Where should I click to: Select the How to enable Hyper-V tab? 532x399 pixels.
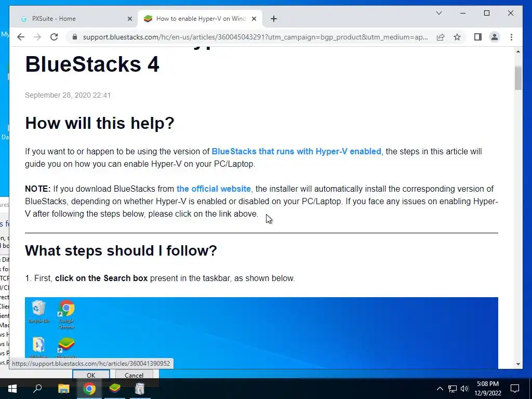click(x=199, y=19)
